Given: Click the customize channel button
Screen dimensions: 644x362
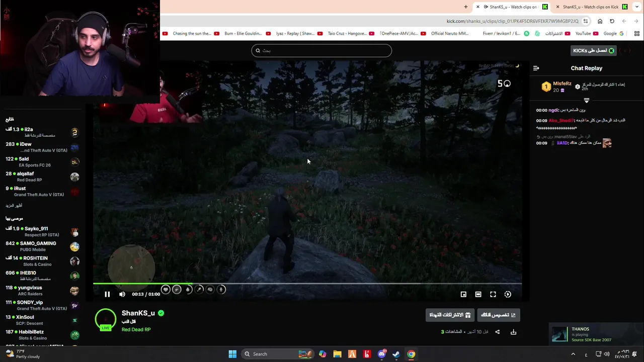Looking at the screenshot, I should 498,315.
